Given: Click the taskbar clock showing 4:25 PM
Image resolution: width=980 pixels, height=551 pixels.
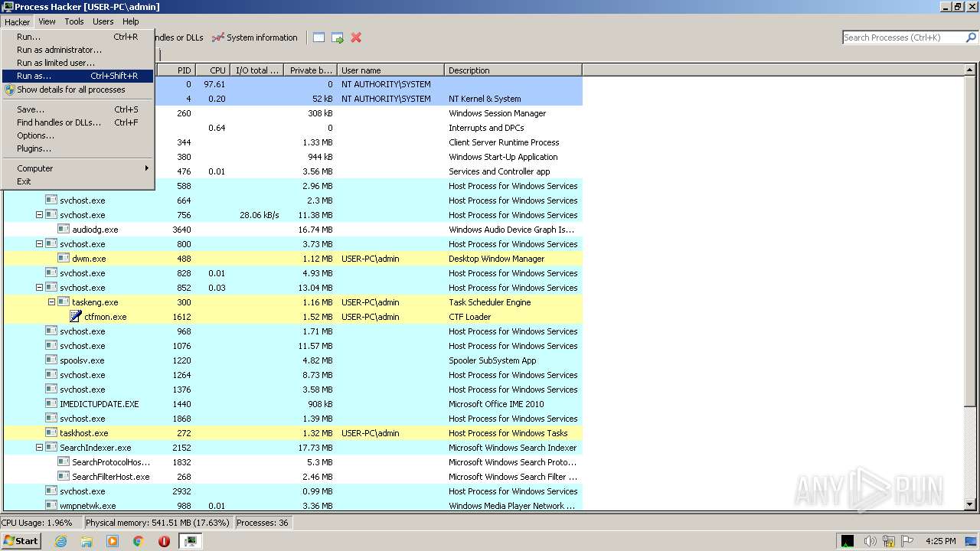Looking at the screenshot, I should (940, 541).
